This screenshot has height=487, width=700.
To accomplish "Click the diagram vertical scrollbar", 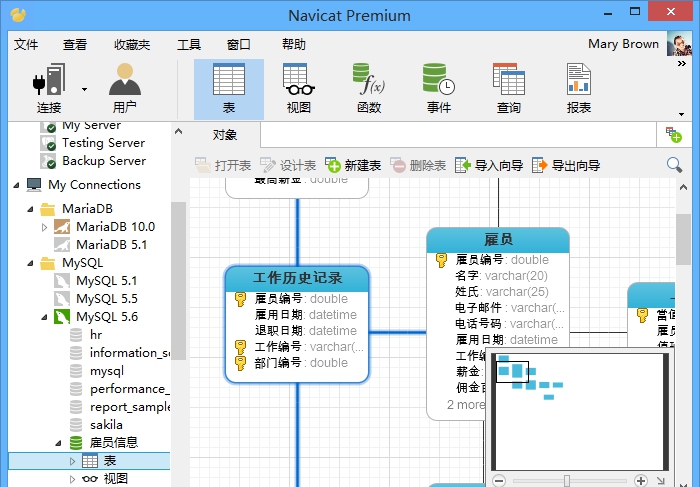I will [683, 239].
